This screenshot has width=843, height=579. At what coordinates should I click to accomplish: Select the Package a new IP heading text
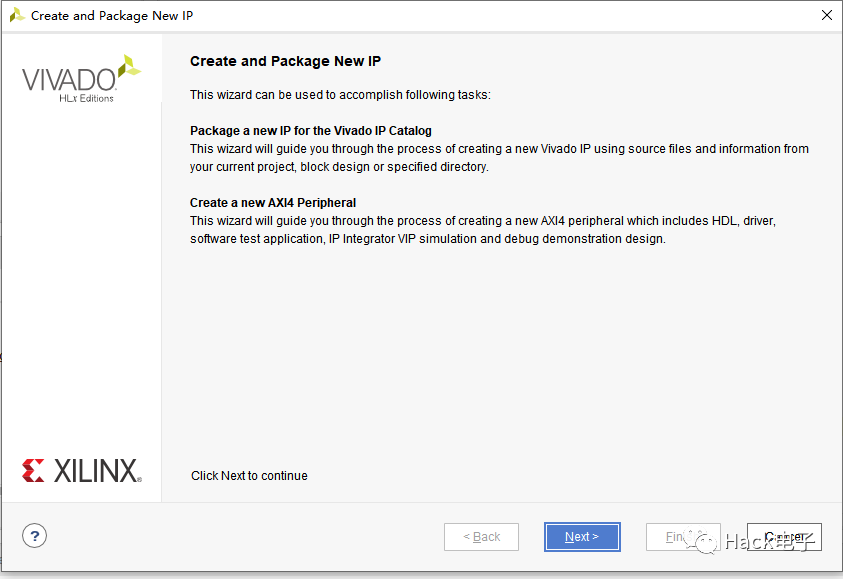(311, 131)
